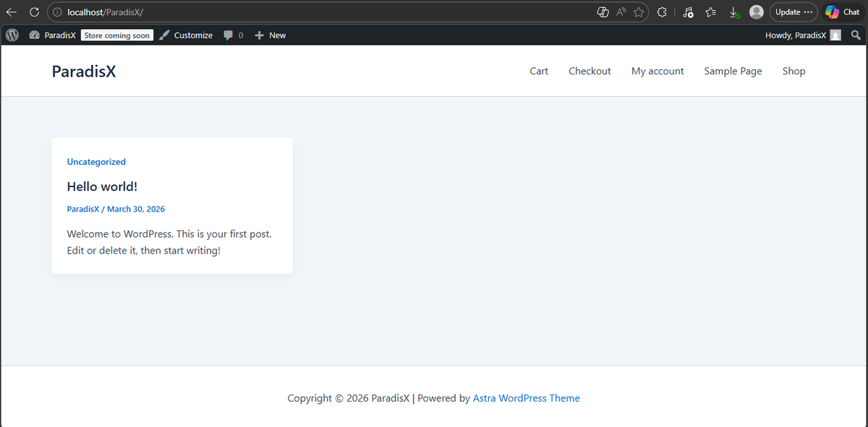Viewport: 868px width, 427px height.
Task: Go back with the browser back arrow
Action: click(x=12, y=12)
